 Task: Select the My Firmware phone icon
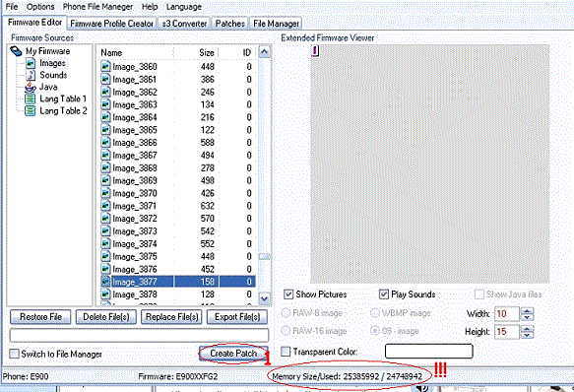point(17,51)
